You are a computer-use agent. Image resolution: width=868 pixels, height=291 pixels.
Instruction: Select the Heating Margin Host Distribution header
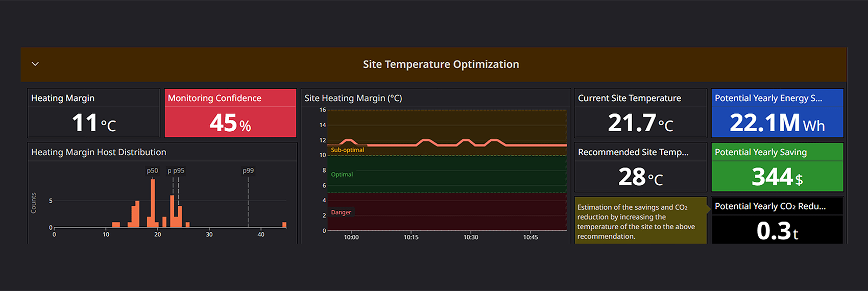click(99, 152)
